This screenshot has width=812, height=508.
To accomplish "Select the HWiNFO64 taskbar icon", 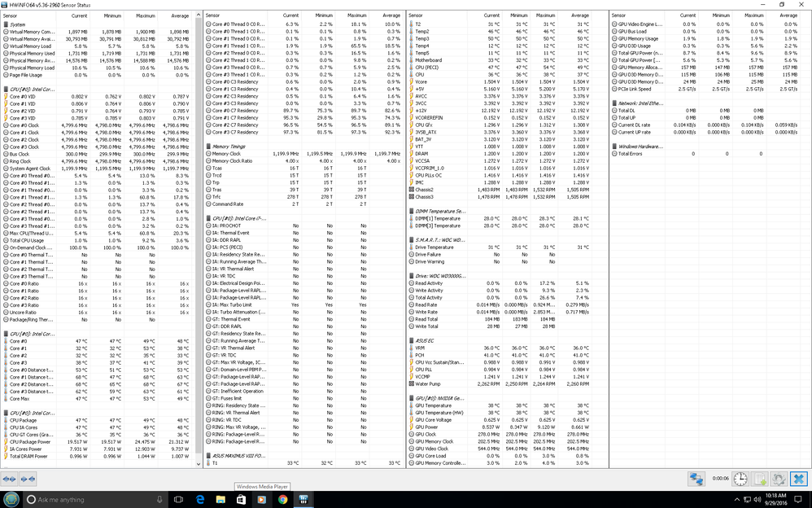I will (x=303, y=500).
